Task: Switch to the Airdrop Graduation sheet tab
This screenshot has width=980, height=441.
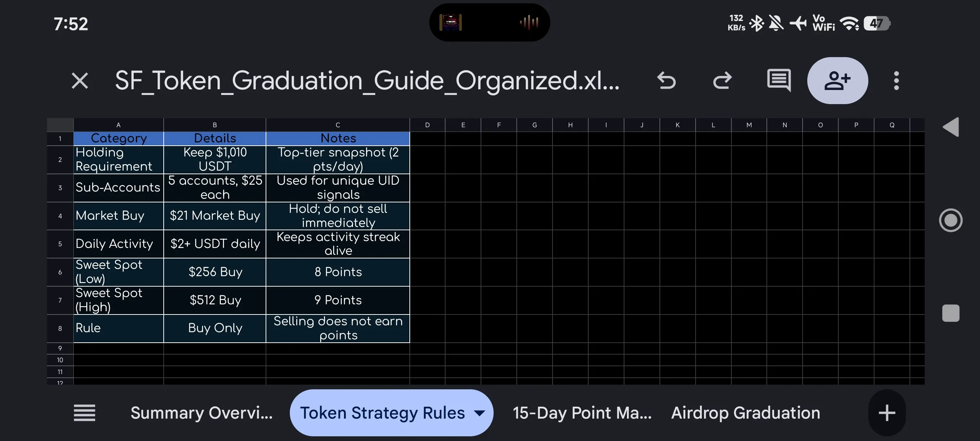Action: click(745, 413)
